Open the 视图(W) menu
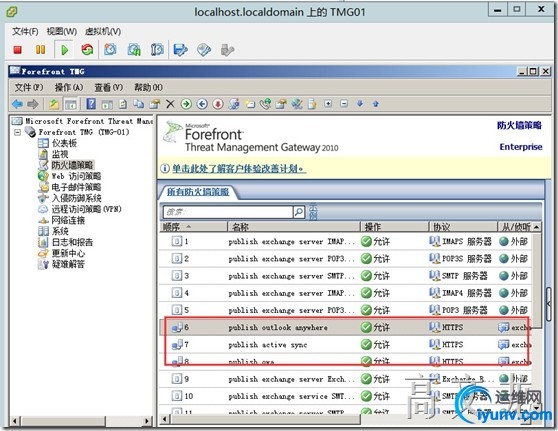The image size is (558, 431). pyautogui.click(x=62, y=31)
